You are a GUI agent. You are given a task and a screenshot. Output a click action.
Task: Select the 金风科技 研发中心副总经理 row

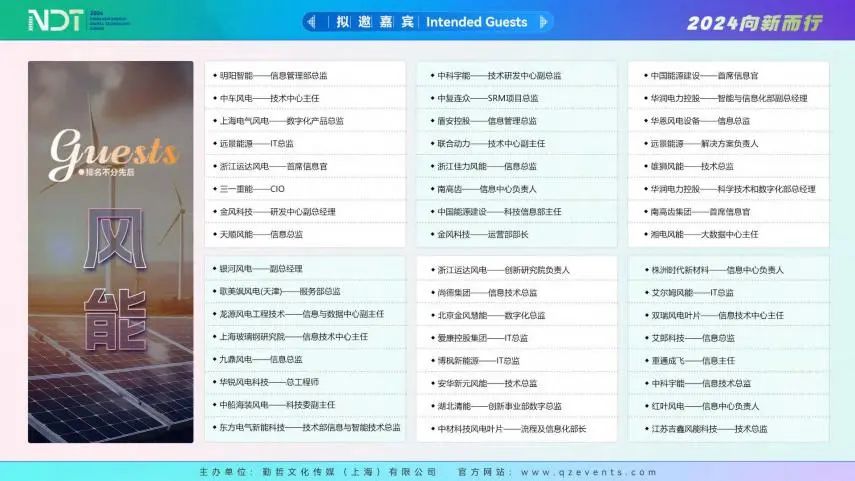305,212
